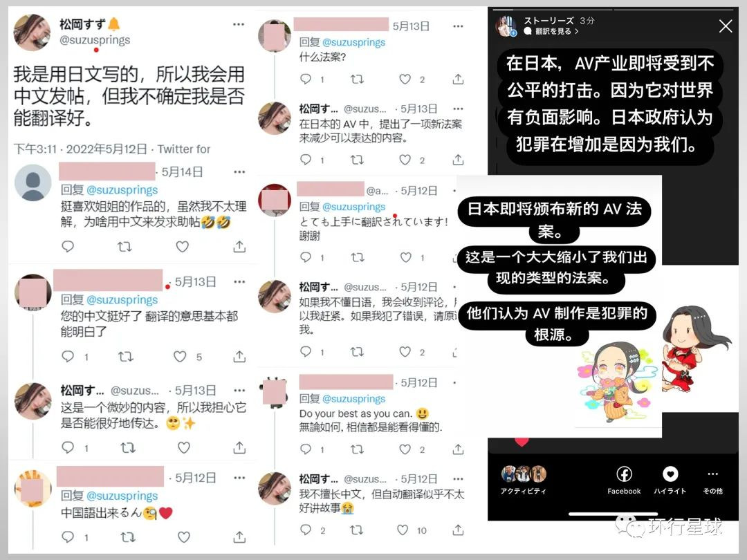Open その他 three-dot options in story
The height and width of the screenshot is (560, 747).
(x=712, y=474)
